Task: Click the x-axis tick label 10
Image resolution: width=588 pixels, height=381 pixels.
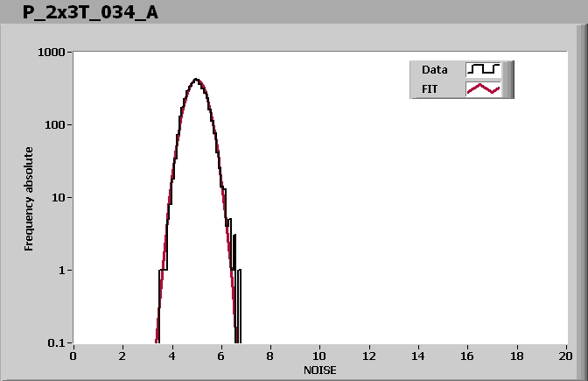Action: point(319,356)
